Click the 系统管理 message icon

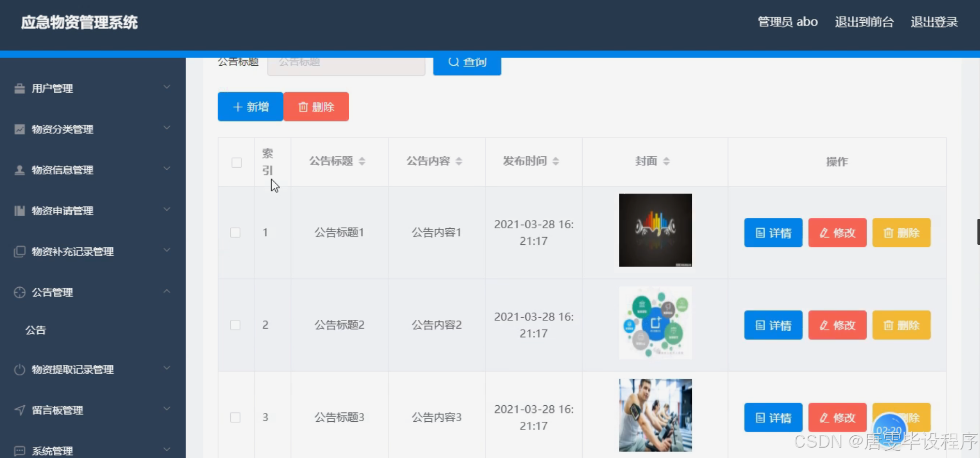(x=20, y=451)
